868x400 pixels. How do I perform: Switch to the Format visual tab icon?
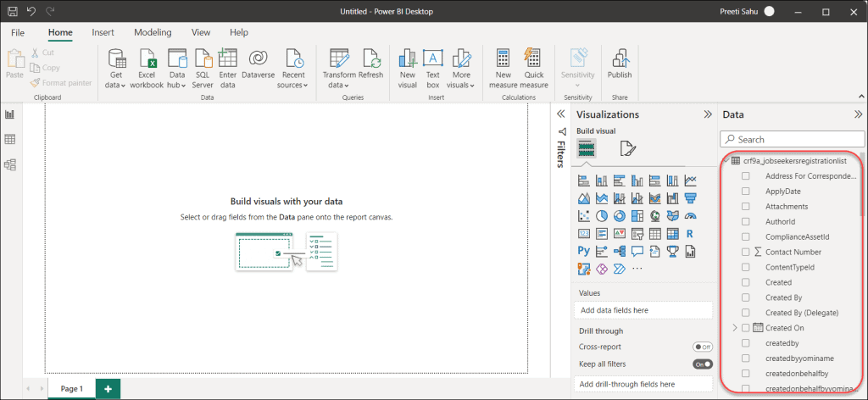[x=628, y=148]
